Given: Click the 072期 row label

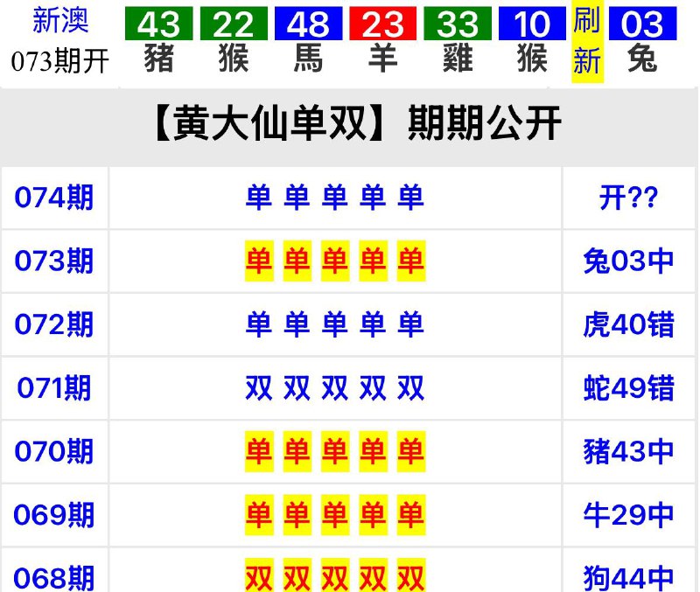Looking at the screenshot, I should [54, 324].
